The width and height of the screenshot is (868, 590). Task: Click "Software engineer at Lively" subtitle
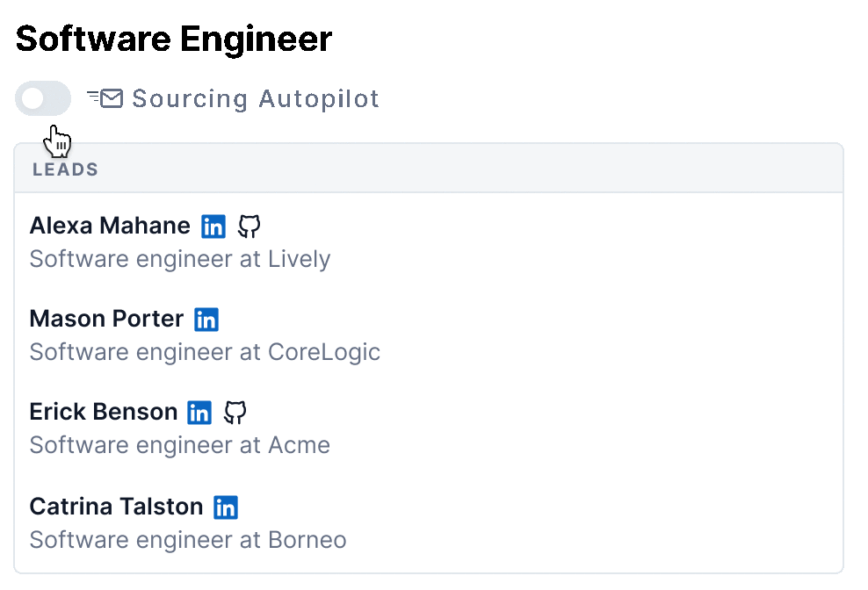[x=180, y=259]
